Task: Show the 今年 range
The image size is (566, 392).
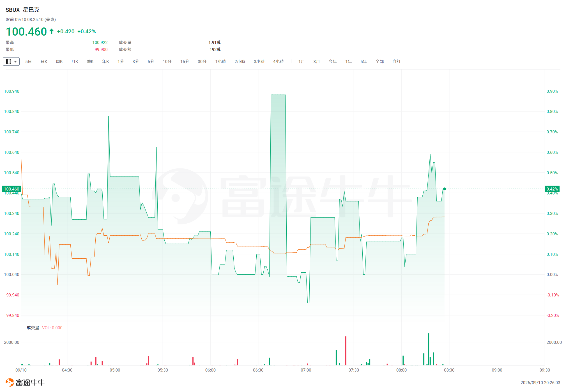Action: tap(333, 61)
